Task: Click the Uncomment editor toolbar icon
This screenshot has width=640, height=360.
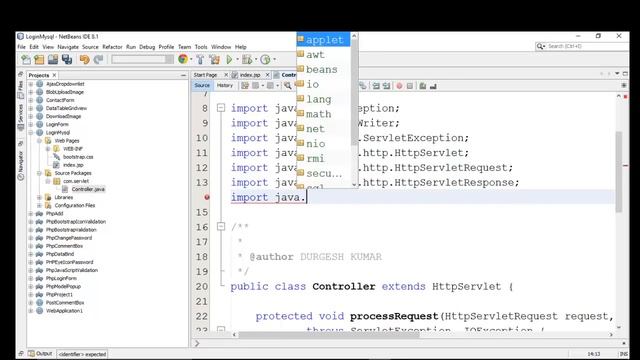Action: tap(433, 86)
